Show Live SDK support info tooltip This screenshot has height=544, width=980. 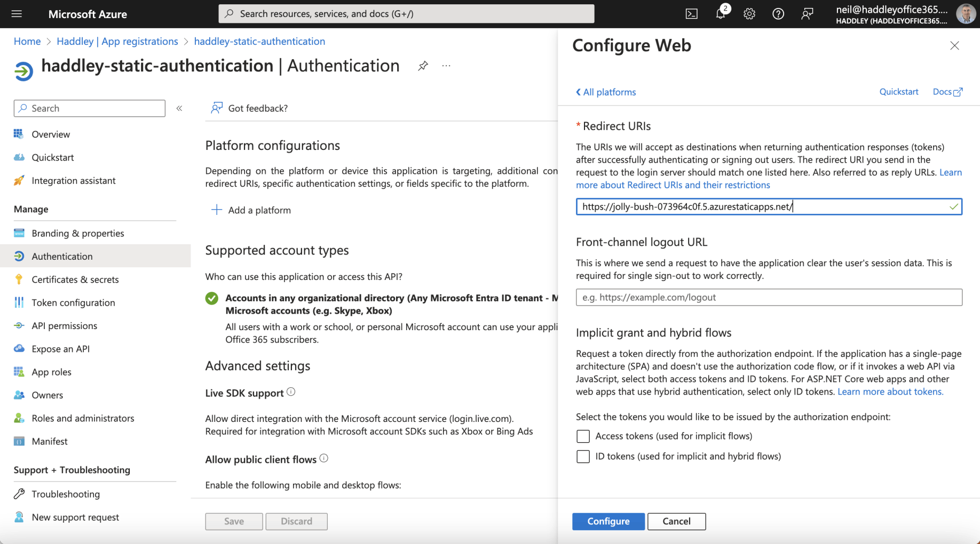[x=291, y=392]
